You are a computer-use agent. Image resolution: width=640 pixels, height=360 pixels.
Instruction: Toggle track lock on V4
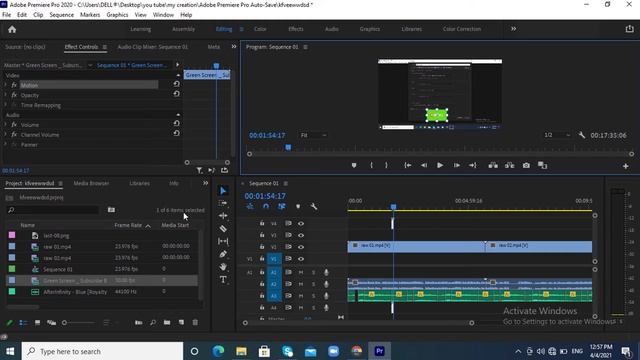click(262, 223)
